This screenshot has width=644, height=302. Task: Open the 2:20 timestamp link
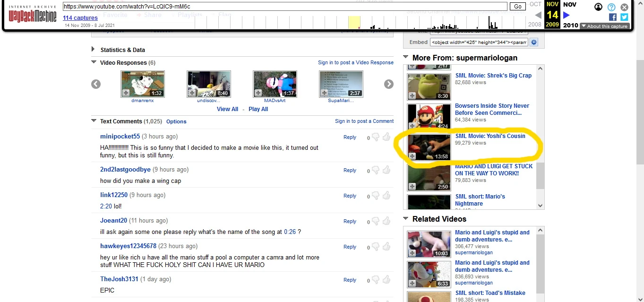click(x=106, y=206)
